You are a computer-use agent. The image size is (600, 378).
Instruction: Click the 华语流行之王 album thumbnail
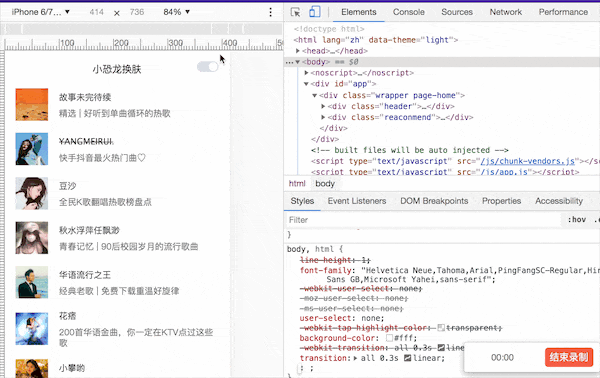(x=32, y=282)
